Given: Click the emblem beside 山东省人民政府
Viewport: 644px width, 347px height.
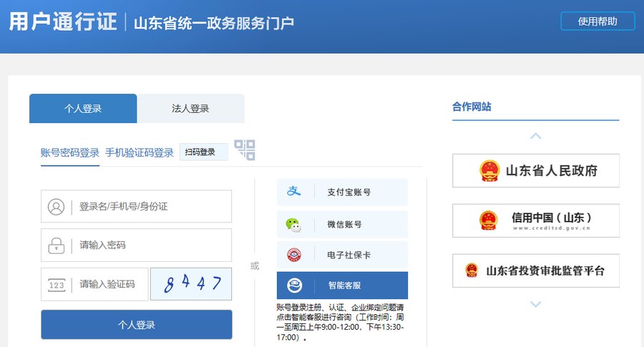Looking at the screenshot, I should [489, 171].
